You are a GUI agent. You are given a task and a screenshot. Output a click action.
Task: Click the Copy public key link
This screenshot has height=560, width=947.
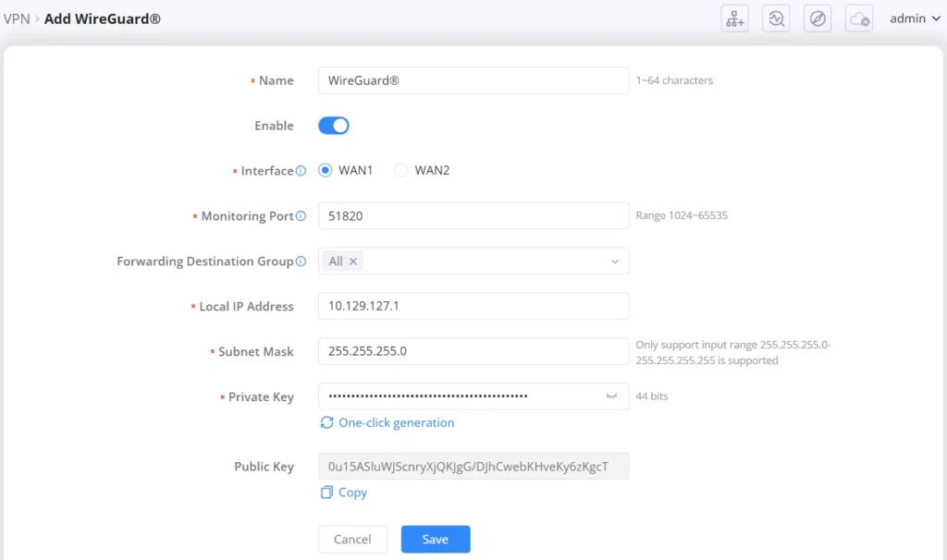point(352,493)
